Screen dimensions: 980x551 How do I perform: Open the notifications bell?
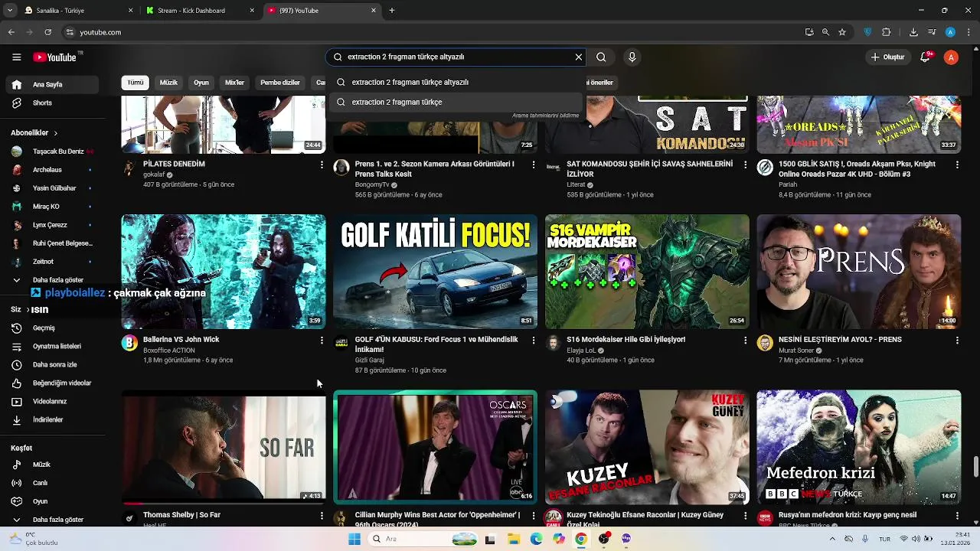(x=925, y=57)
